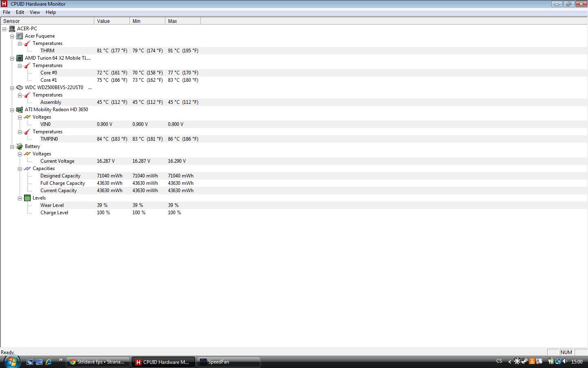Show hidden tray icons arrow
The width and height of the screenshot is (588, 368).
click(x=510, y=361)
